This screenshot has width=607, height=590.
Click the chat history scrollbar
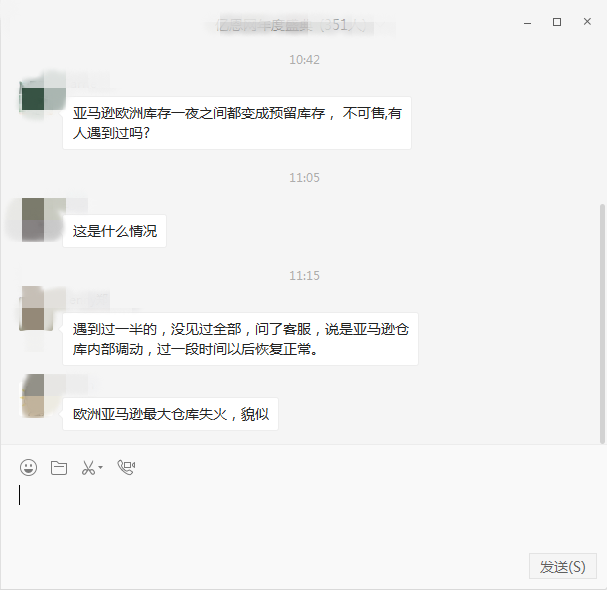(602, 323)
